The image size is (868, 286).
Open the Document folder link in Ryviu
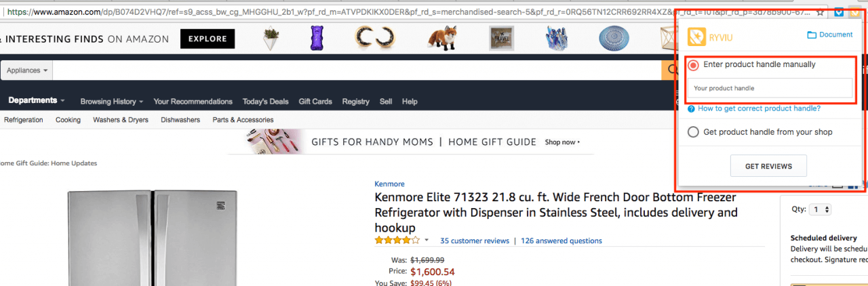click(x=830, y=35)
